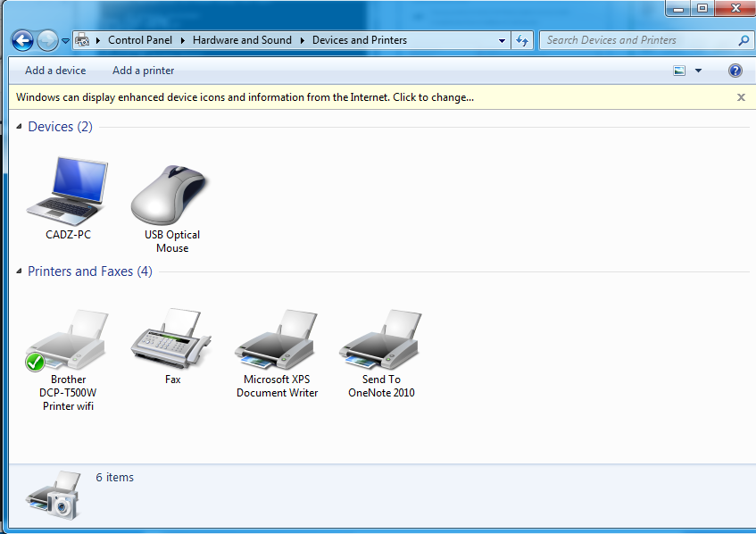Click the green default printer checkmark badge

pos(36,363)
